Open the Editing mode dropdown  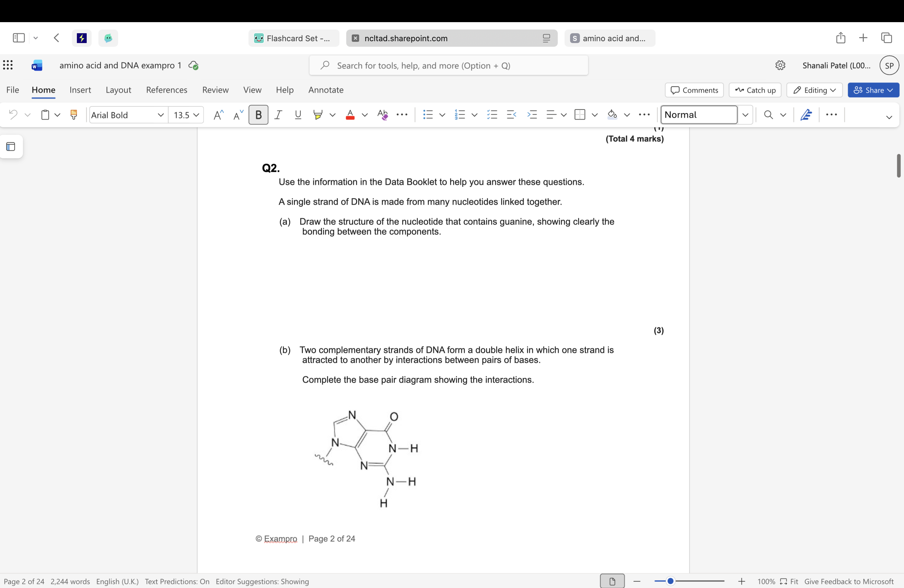coord(814,90)
